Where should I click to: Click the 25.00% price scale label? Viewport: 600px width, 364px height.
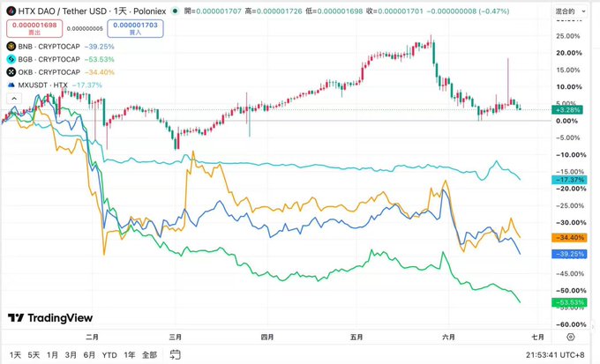(568, 36)
